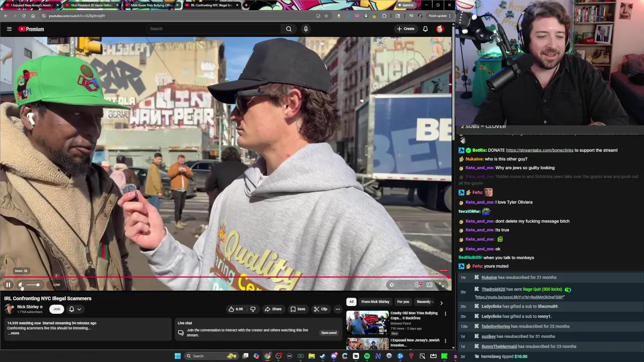Expand notification bell preferences dropdown
Viewport: 644px width, 362px height.
75,309
